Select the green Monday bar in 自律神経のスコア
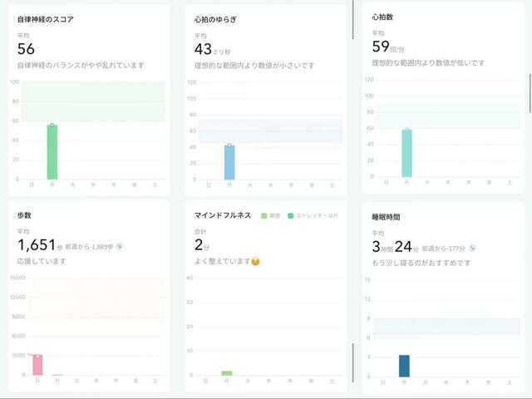532x399 pixels. (x=52, y=153)
